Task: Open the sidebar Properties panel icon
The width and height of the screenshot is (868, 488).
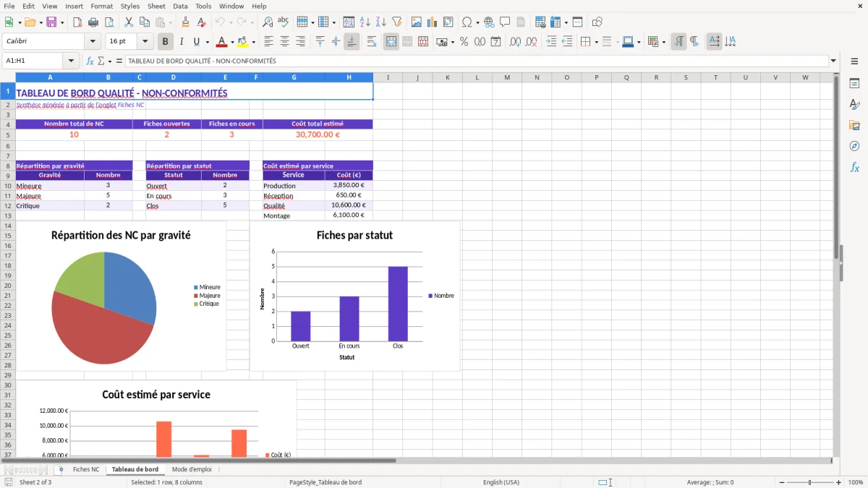Action: (x=854, y=84)
